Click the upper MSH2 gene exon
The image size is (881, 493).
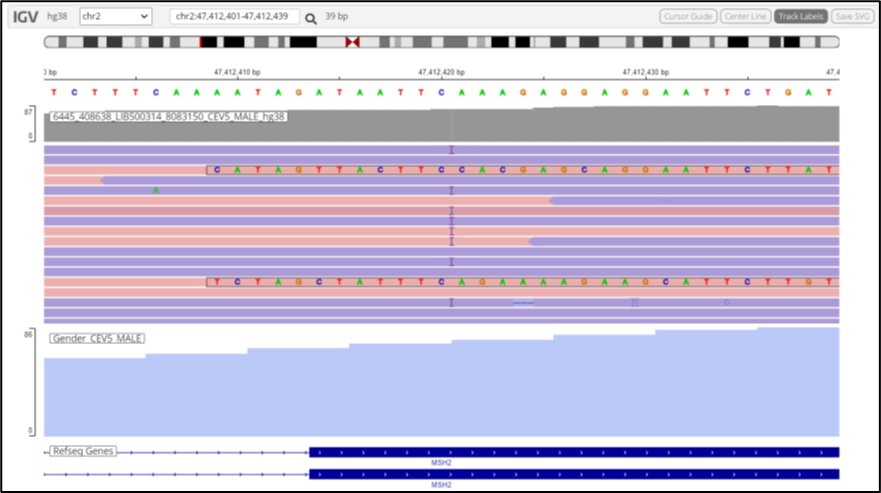tap(574, 452)
